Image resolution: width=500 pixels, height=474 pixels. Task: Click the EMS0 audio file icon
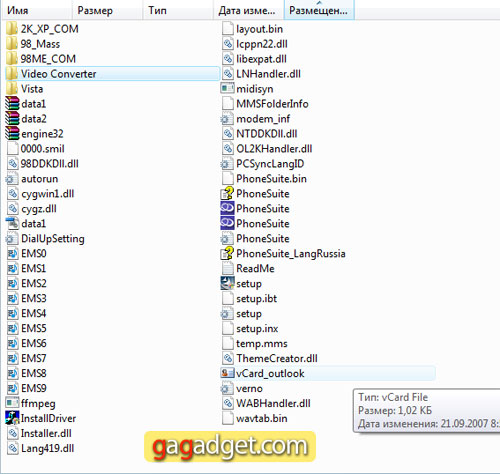click(12, 253)
